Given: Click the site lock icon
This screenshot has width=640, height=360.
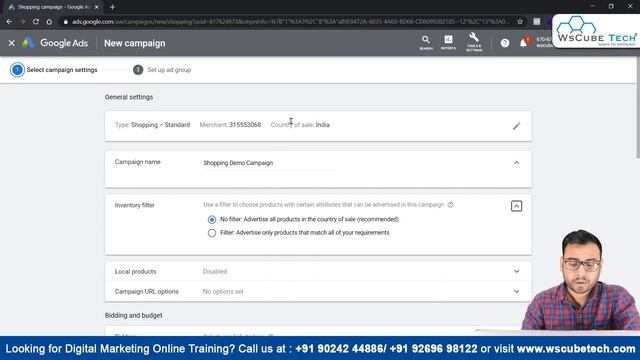Looking at the screenshot, I should pos(65,22).
